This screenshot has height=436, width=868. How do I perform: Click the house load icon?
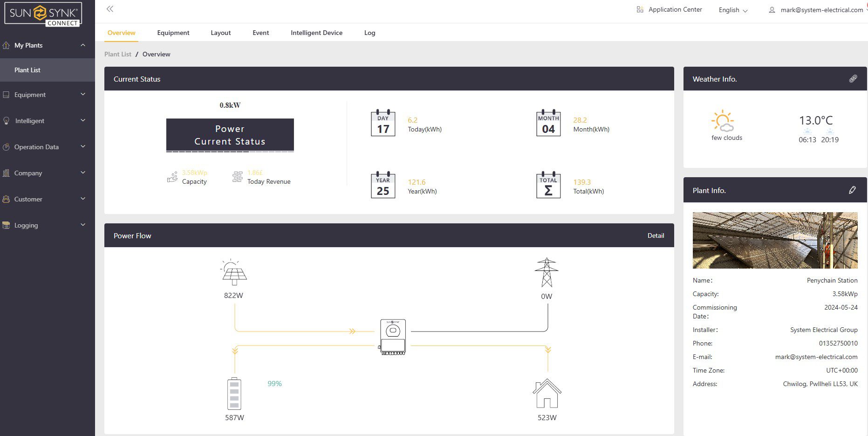pyautogui.click(x=547, y=394)
